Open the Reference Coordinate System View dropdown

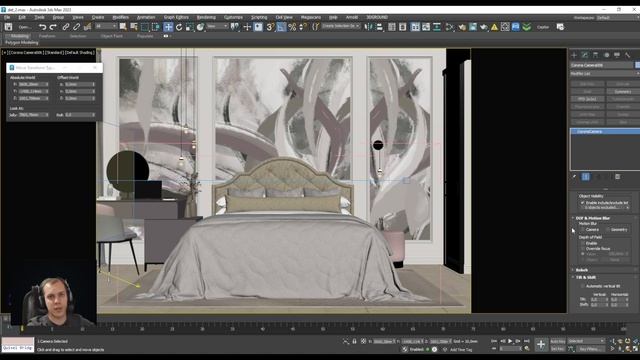[x=217, y=27]
